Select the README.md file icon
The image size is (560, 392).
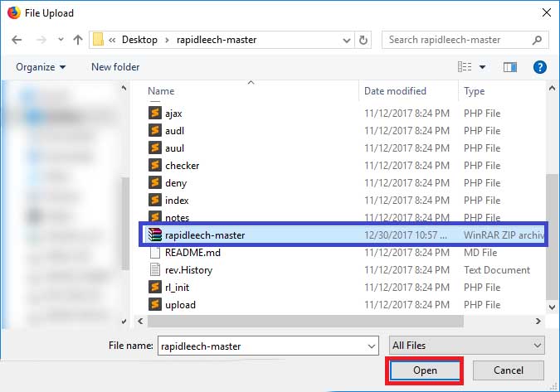point(155,253)
